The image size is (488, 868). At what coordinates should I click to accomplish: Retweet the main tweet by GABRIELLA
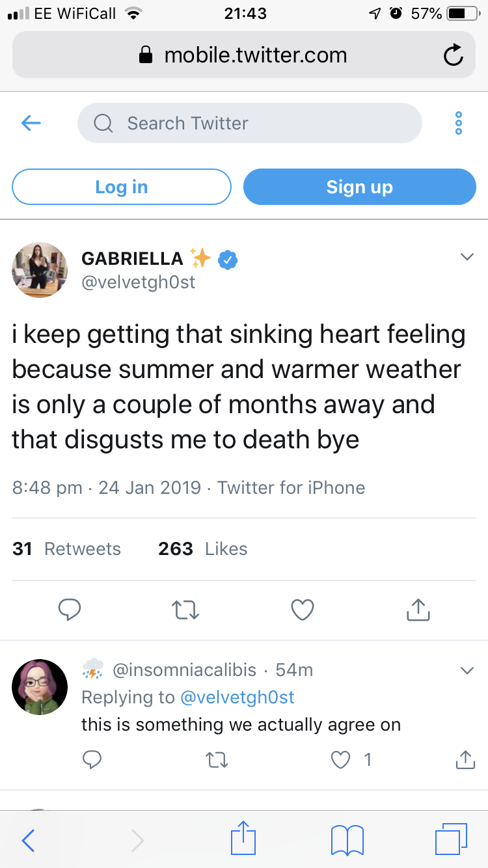[x=185, y=610]
